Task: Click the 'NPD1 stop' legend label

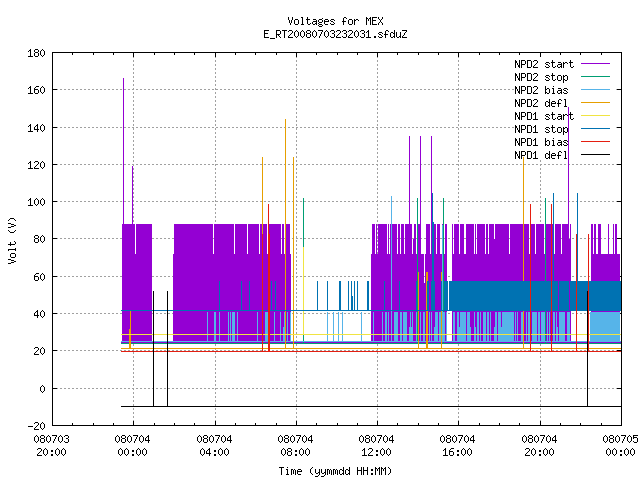Action: tap(541, 129)
